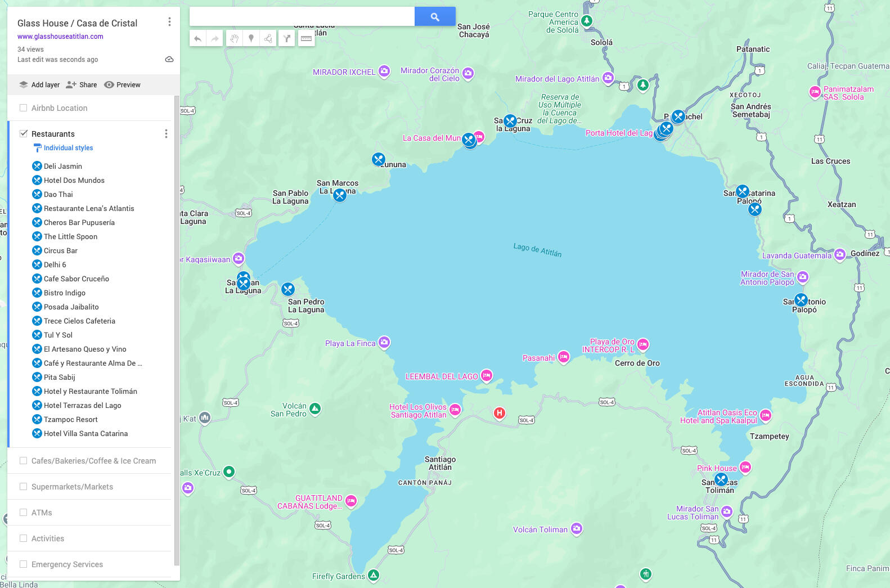Click Preview in the panel header
The height and width of the screenshot is (588, 890).
(123, 85)
